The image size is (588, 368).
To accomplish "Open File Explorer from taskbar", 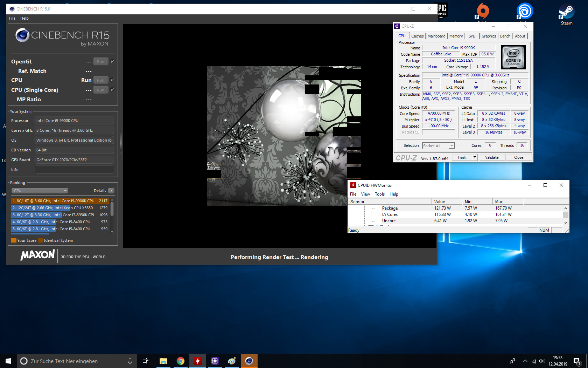I will pos(163,361).
